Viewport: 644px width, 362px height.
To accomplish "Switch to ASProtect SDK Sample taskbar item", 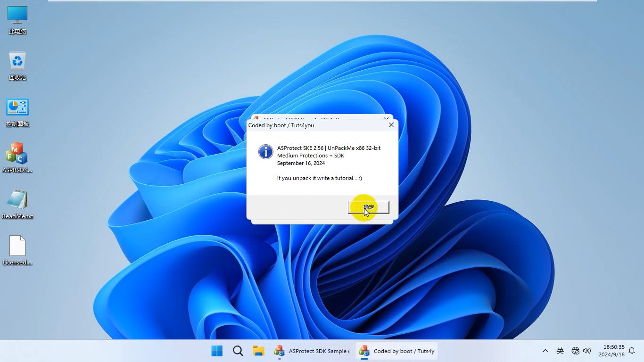I will (312, 351).
